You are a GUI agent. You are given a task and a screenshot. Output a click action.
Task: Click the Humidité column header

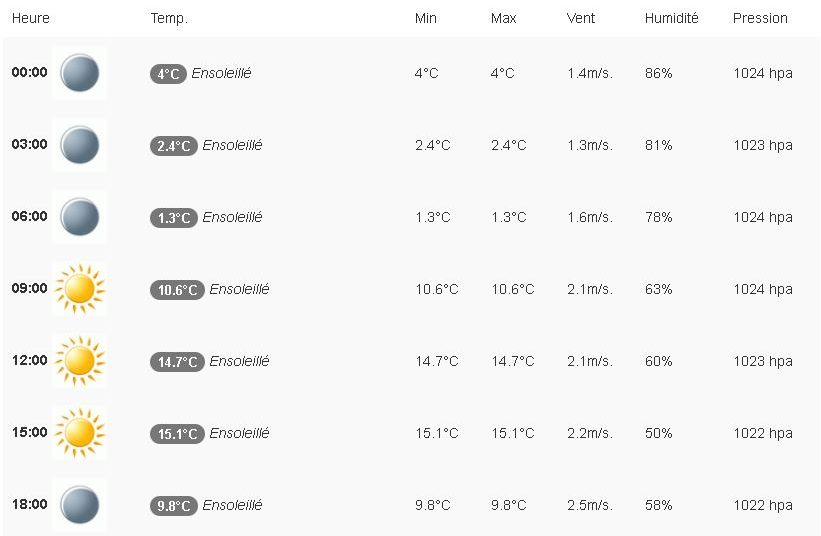(672, 18)
